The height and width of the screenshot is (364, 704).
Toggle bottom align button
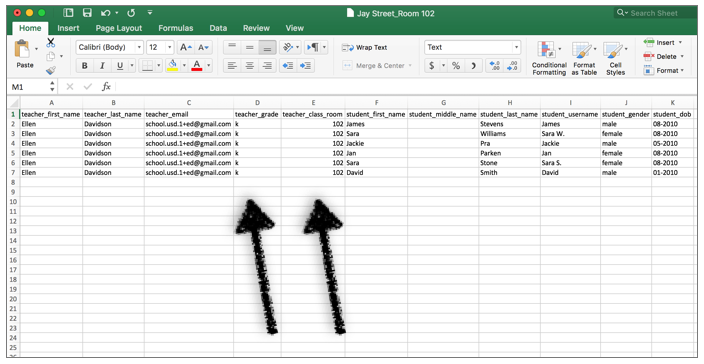267,47
